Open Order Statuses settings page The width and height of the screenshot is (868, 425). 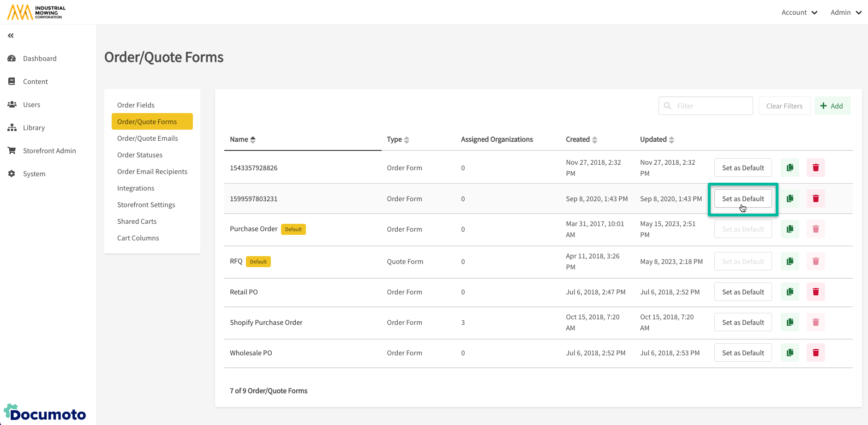tap(140, 155)
